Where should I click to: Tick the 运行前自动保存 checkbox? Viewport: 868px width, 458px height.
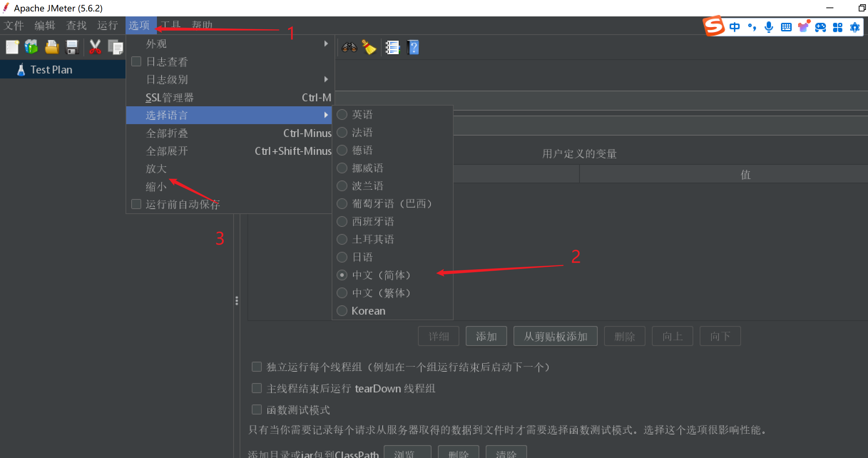[136, 204]
